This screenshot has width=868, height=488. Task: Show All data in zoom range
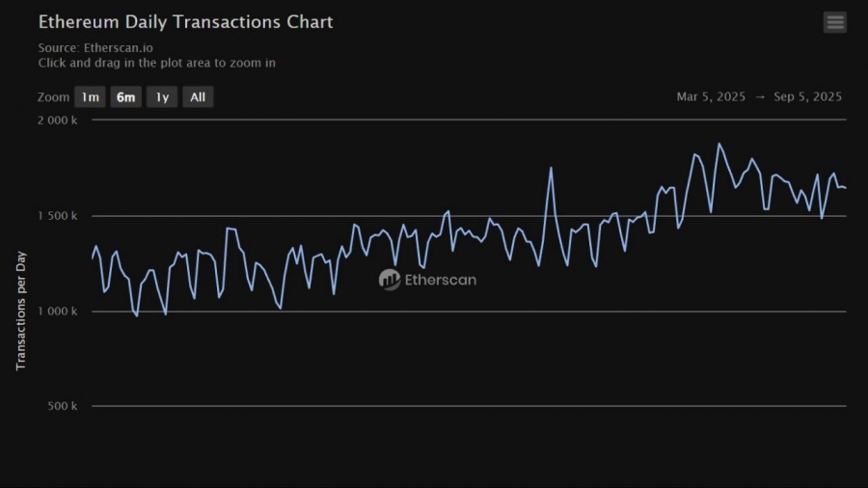click(x=198, y=97)
